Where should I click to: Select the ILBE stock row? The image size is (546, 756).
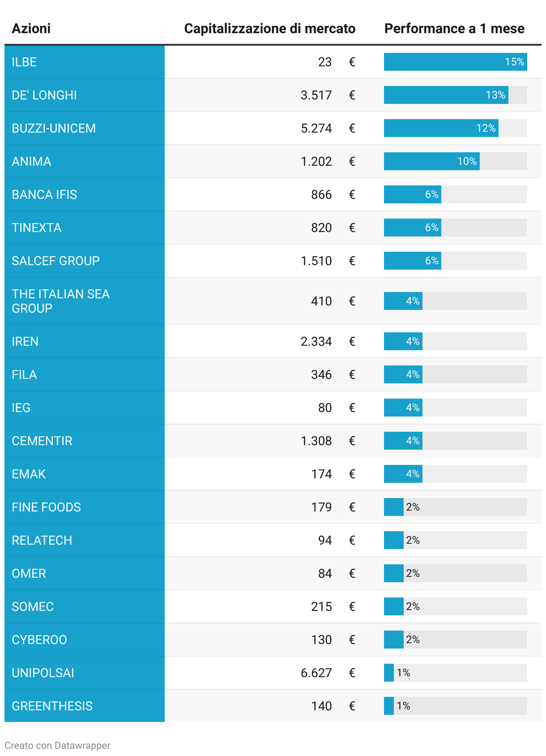(x=273, y=62)
